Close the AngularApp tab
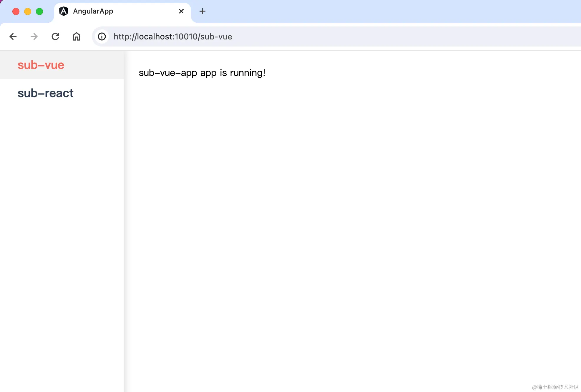This screenshot has height=392, width=581. click(x=181, y=11)
